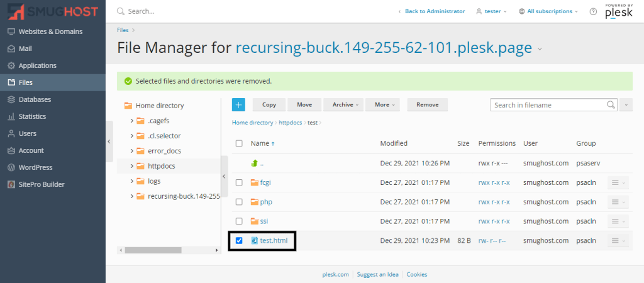Screen dimensions: 644x283
Task: Click the Search in filename field
Action: [x=550, y=105]
